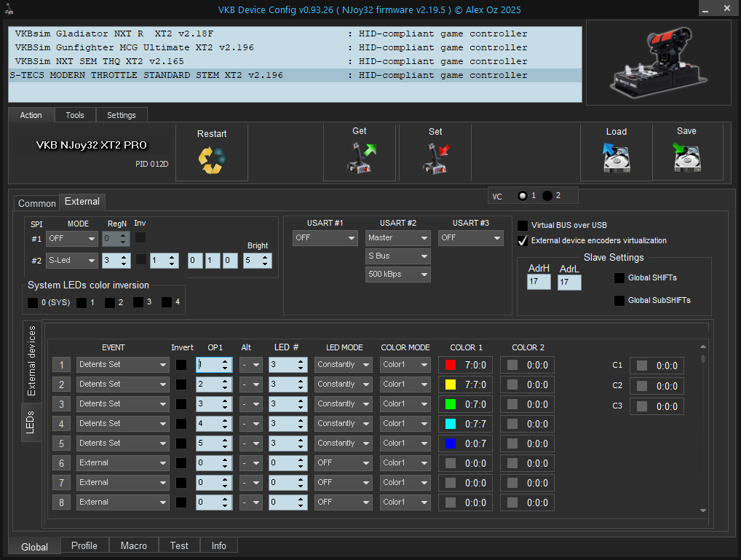Image resolution: width=741 pixels, height=560 pixels.
Task: Minimize the VKB Device Config window
Action: pyautogui.click(x=705, y=9)
